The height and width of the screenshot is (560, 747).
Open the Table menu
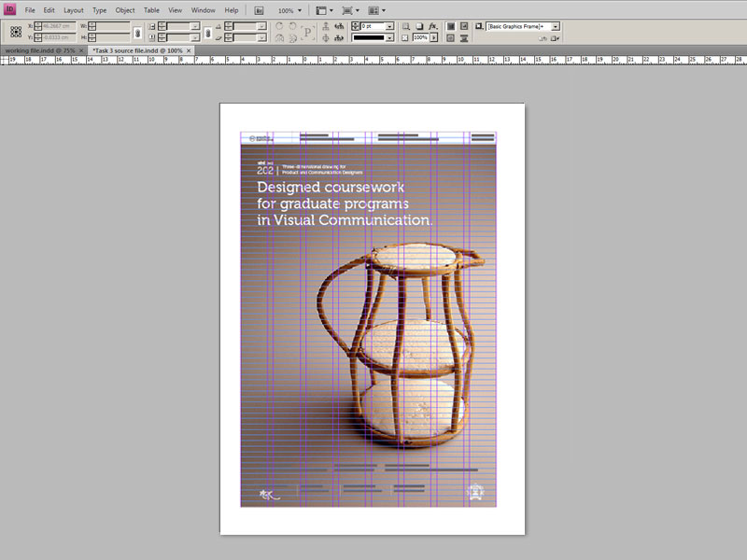click(x=151, y=10)
